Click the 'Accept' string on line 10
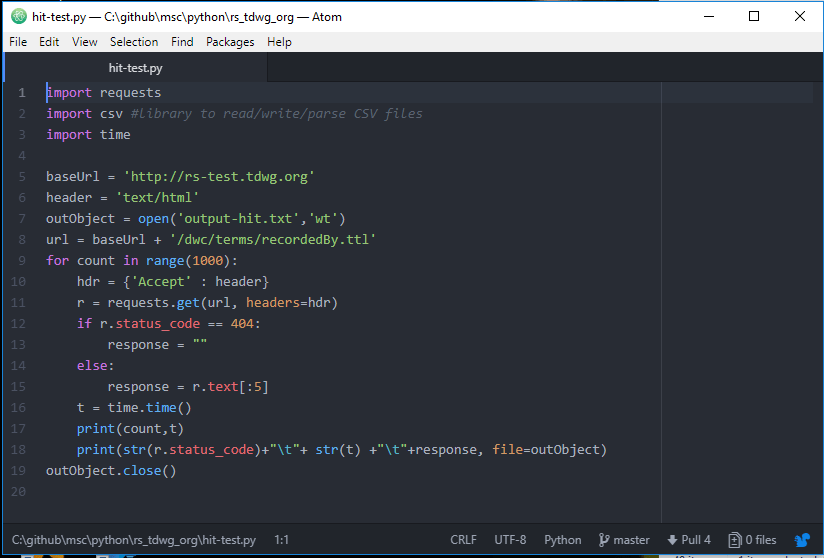Image resolution: width=824 pixels, height=558 pixels. tap(161, 282)
